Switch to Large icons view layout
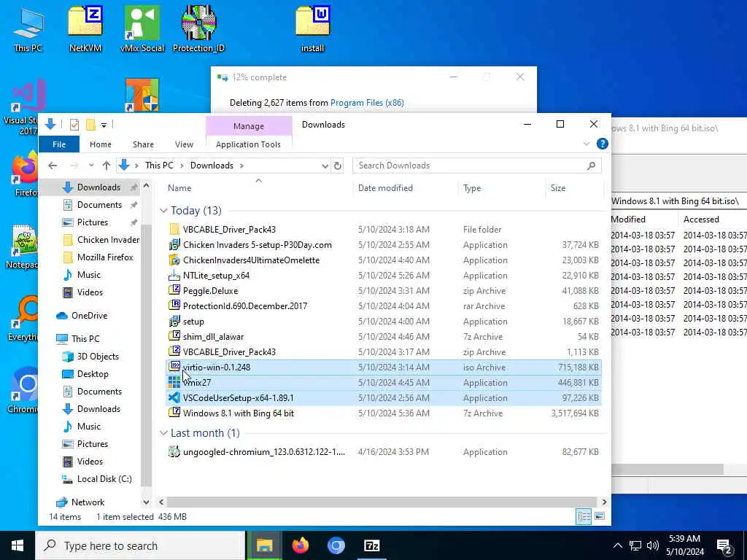Image resolution: width=747 pixels, height=560 pixels. tap(600, 517)
